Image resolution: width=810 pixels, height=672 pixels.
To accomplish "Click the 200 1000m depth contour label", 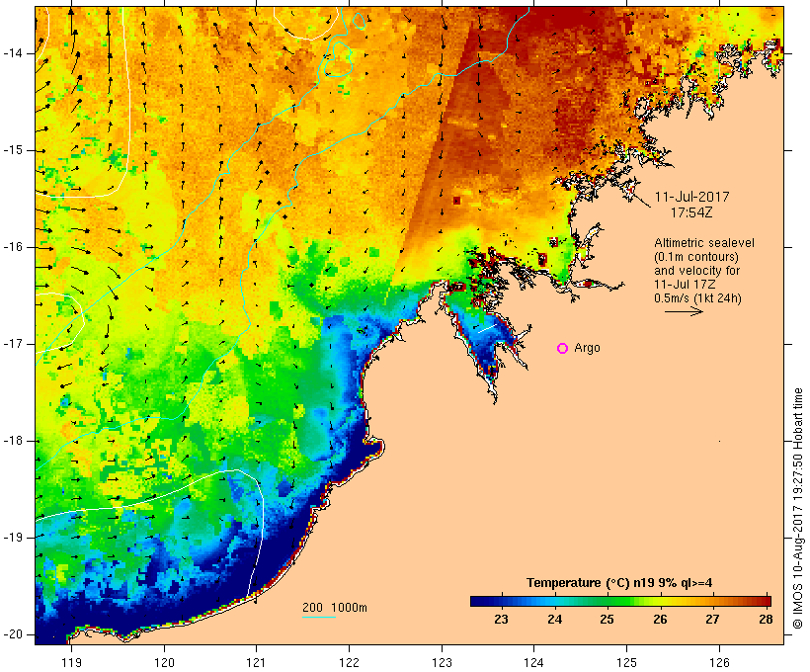I will tap(335, 608).
